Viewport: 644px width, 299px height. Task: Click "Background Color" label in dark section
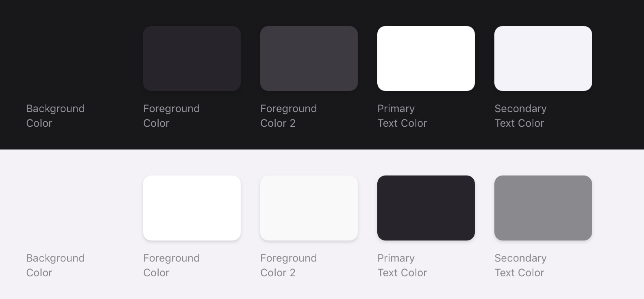pyautogui.click(x=55, y=116)
